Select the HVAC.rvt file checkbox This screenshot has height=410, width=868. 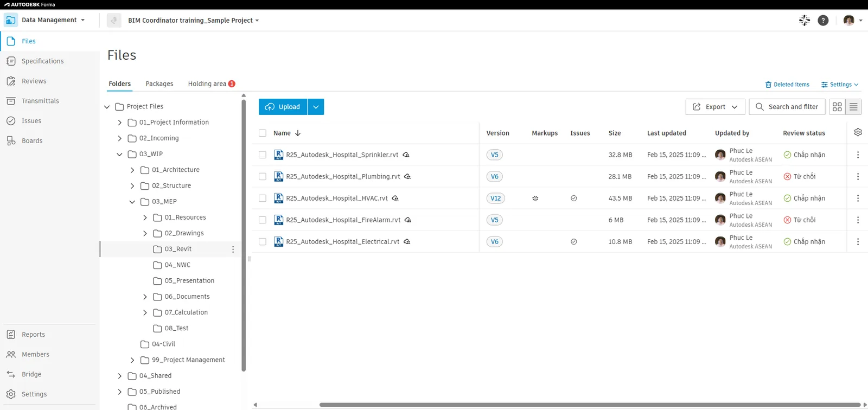(x=263, y=198)
